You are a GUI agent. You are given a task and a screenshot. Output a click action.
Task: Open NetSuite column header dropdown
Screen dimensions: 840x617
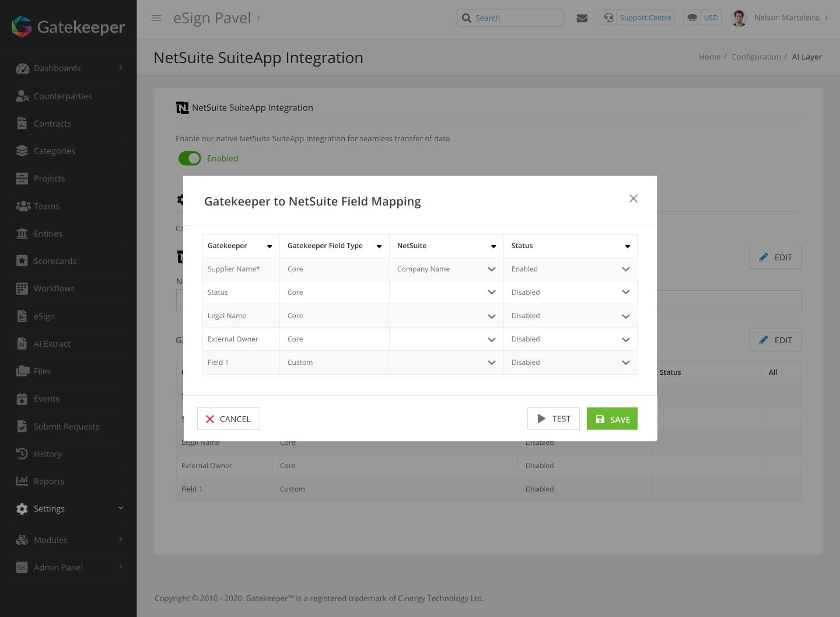[x=494, y=246]
